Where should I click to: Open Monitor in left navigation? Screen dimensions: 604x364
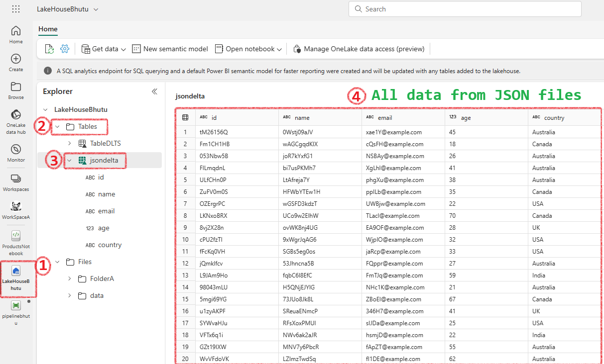click(x=16, y=153)
